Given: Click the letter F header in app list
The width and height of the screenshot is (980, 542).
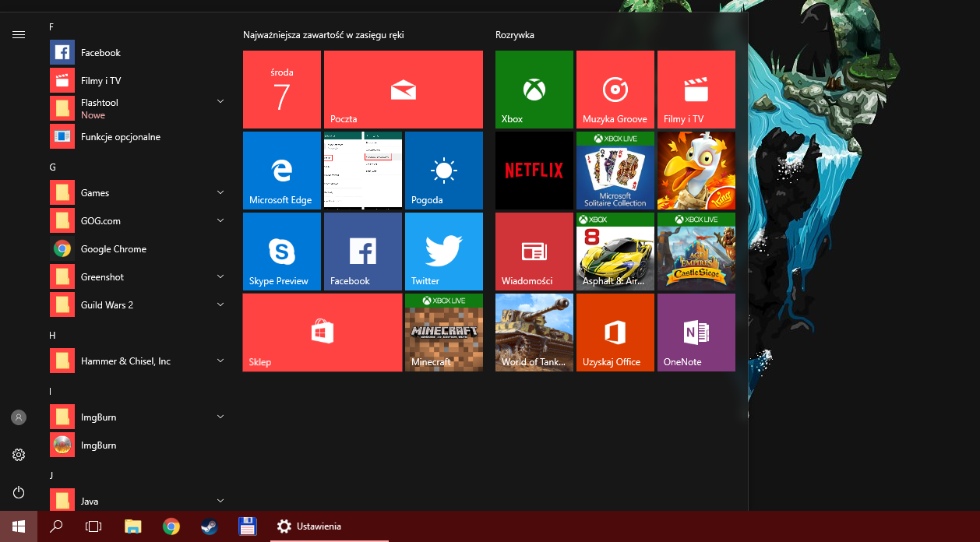Looking at the screenshot, I should tap(51, 27).
